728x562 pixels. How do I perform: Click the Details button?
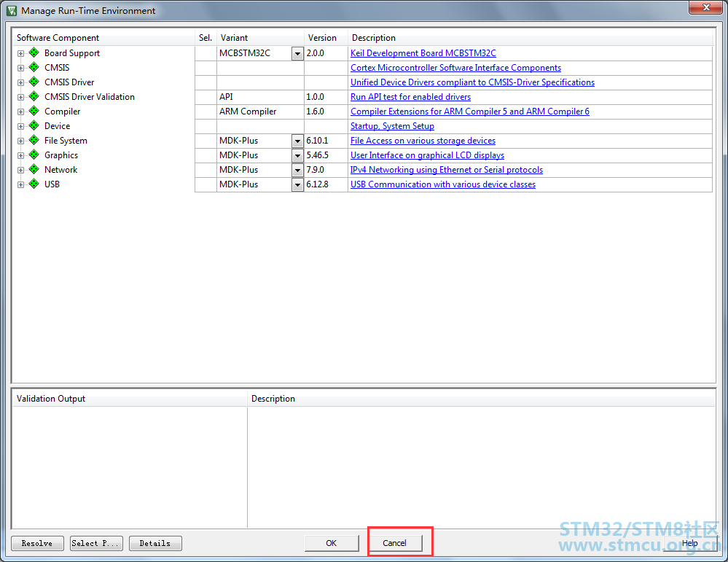(x=155, y=543)
